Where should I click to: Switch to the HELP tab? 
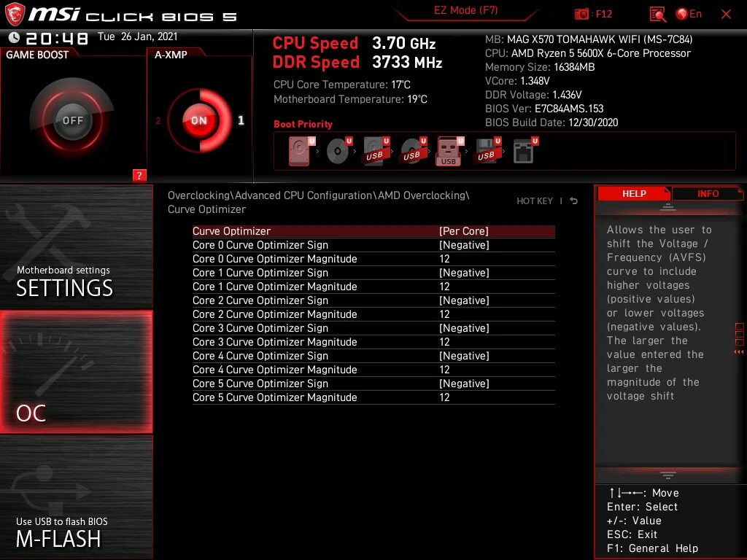(634, 194)
